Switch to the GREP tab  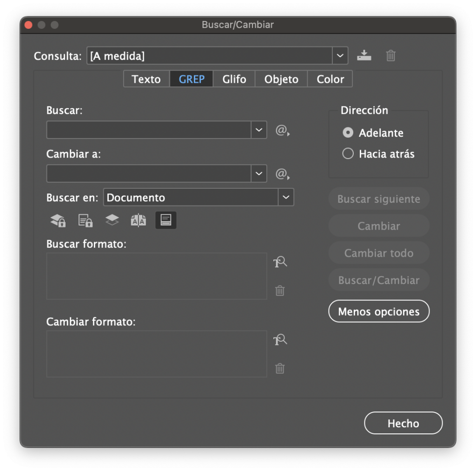[192, 79]
